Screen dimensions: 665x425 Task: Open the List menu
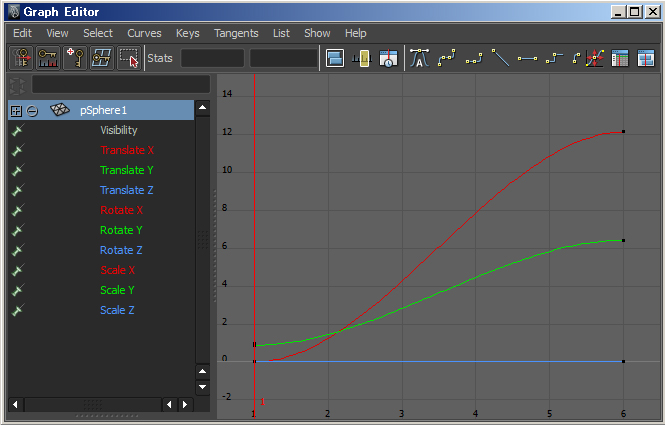coord(281,33)
